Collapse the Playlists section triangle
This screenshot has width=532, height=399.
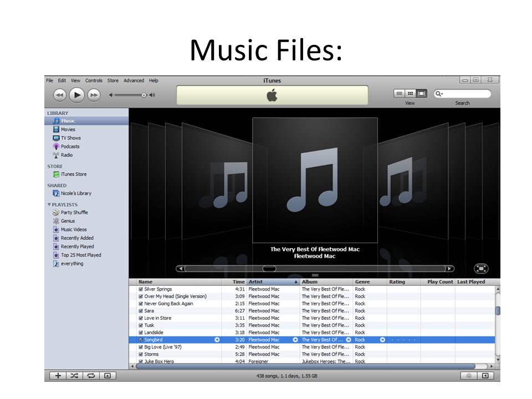click(49, 204)
